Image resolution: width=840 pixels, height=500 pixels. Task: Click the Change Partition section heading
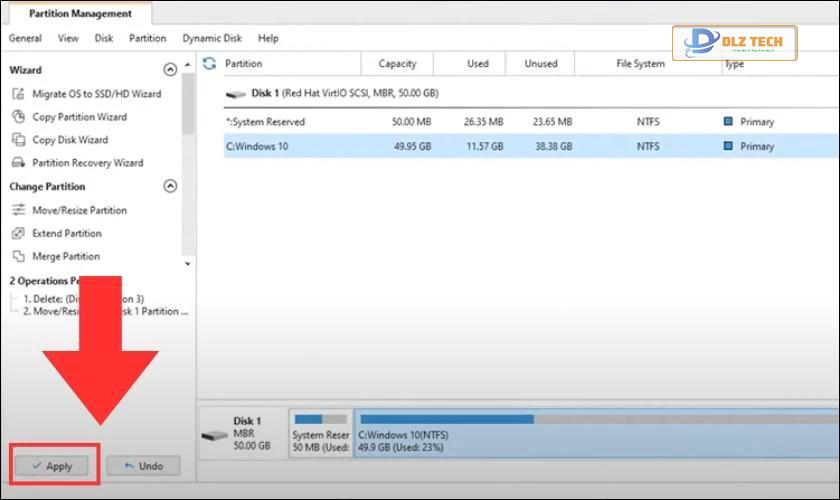point(47,186)
